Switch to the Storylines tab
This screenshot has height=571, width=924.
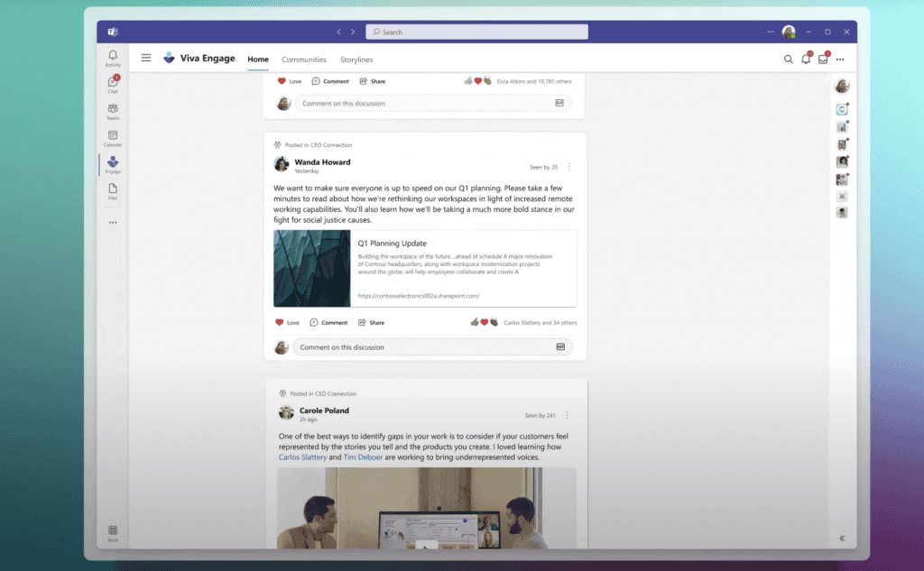[356, 60]
